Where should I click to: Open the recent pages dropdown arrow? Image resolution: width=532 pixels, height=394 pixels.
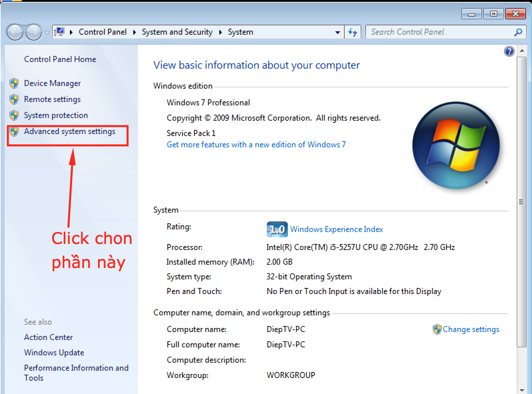(x=47, y=32)
